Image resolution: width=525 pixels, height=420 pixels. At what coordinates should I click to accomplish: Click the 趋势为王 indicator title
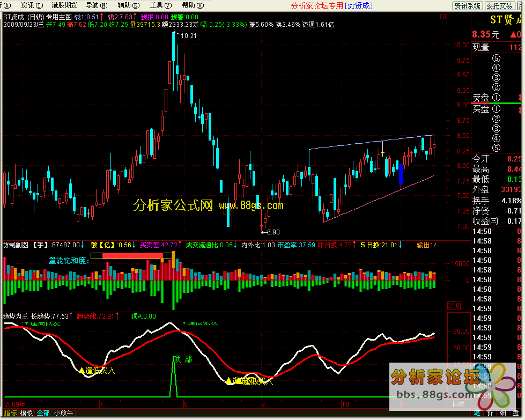(x=16, y=316)
